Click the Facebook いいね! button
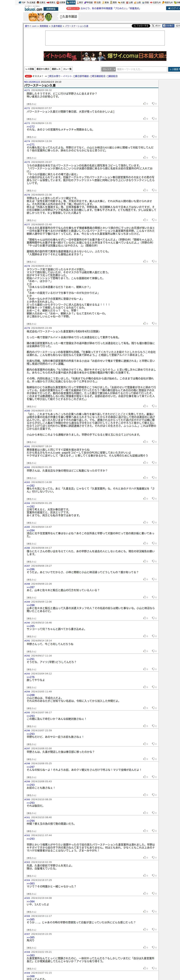180x980 pixels. tap(168, 26)
